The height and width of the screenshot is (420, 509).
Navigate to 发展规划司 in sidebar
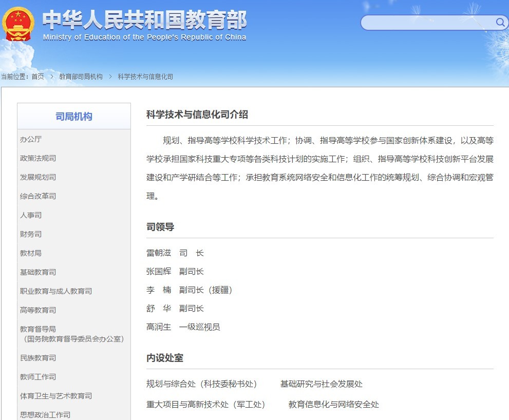click(x=38, y=177)
